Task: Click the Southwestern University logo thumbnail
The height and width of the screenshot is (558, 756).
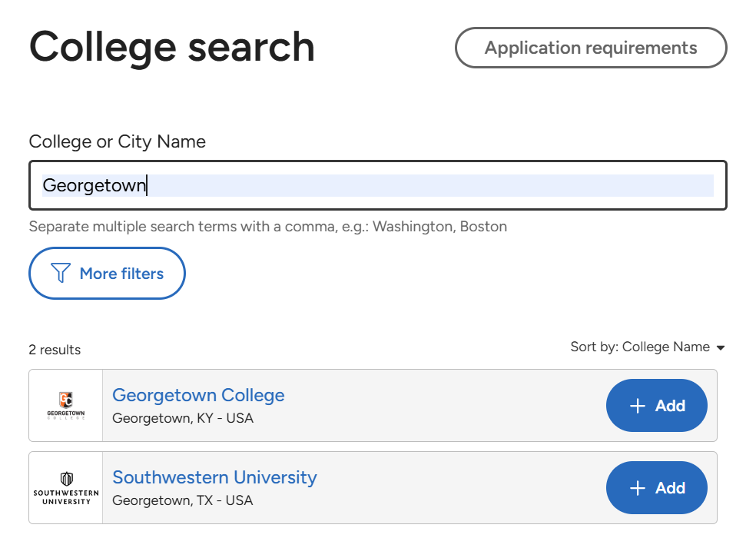Action: coord(66,488)
